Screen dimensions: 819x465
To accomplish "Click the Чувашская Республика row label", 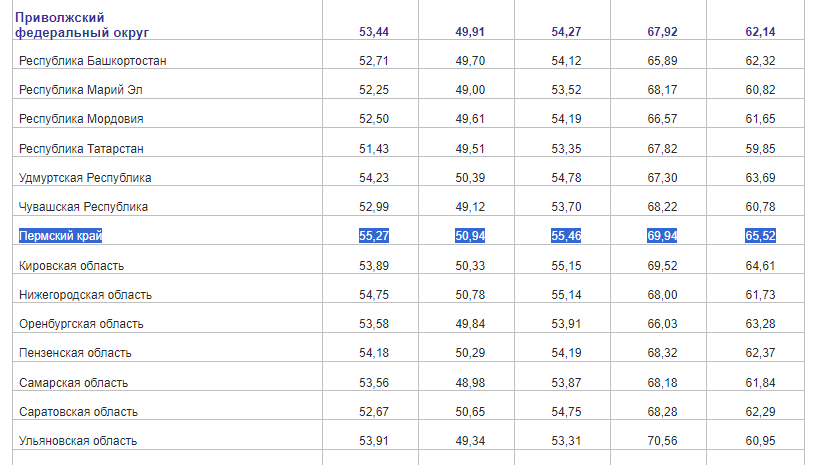I will point(84,207).
